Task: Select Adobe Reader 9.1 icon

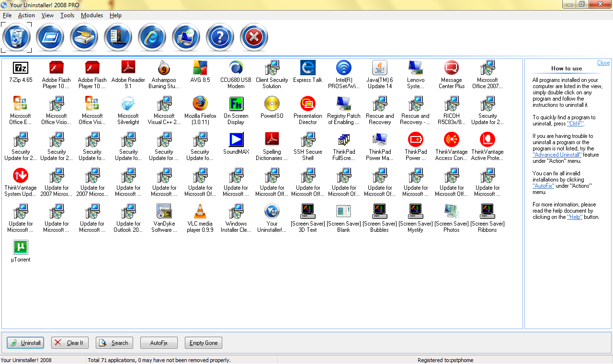Action: (x=128, y=68)
